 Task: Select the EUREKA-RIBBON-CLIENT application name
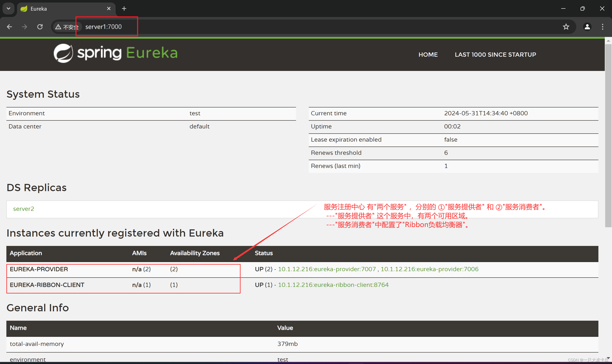click(x=47, y=285)
